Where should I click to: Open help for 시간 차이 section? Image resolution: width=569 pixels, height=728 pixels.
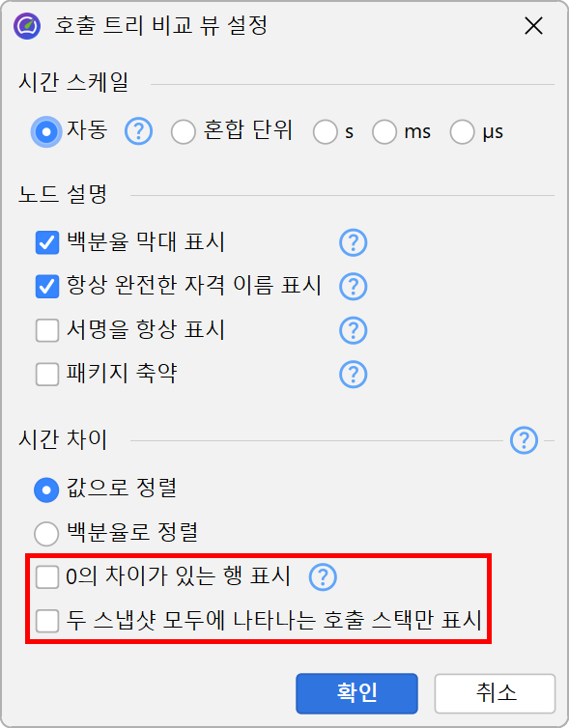coord(524,440)
